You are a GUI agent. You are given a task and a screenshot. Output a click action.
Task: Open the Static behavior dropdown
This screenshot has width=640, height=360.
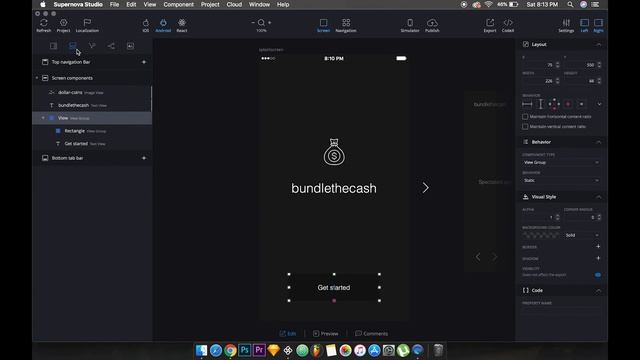561,180
